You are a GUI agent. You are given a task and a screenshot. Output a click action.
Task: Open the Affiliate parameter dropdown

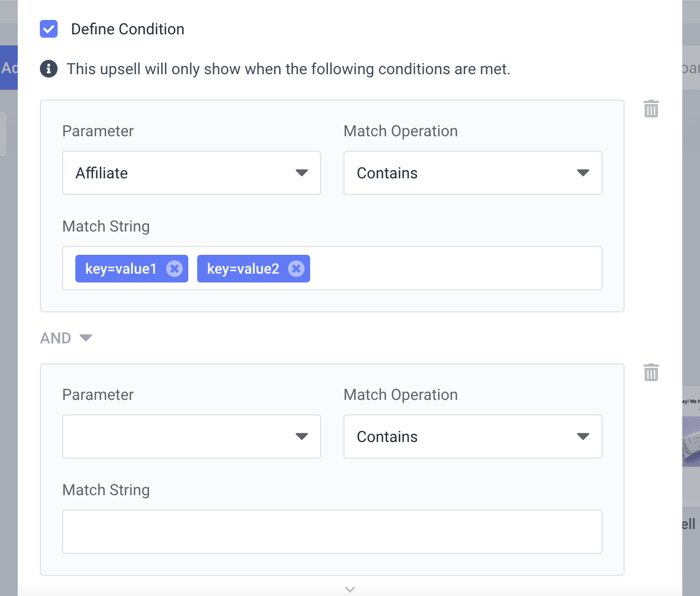pyautogui.click(x=192, y=173)
